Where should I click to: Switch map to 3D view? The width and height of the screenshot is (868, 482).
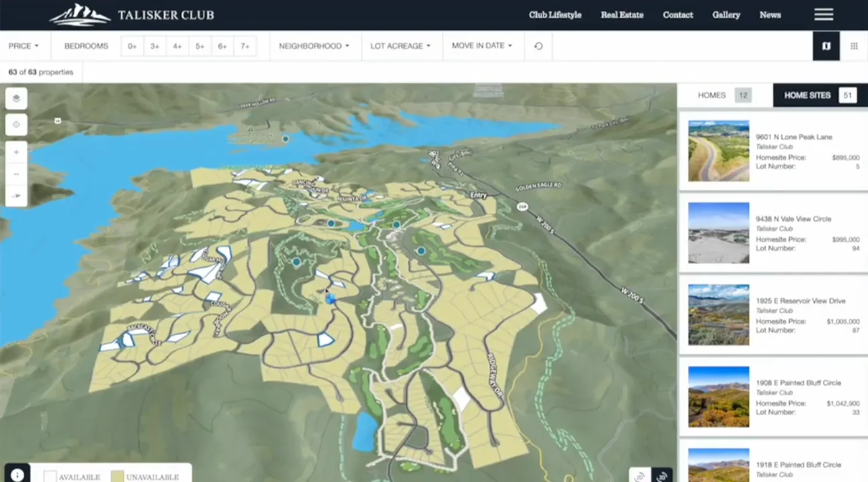coord(662,477)
